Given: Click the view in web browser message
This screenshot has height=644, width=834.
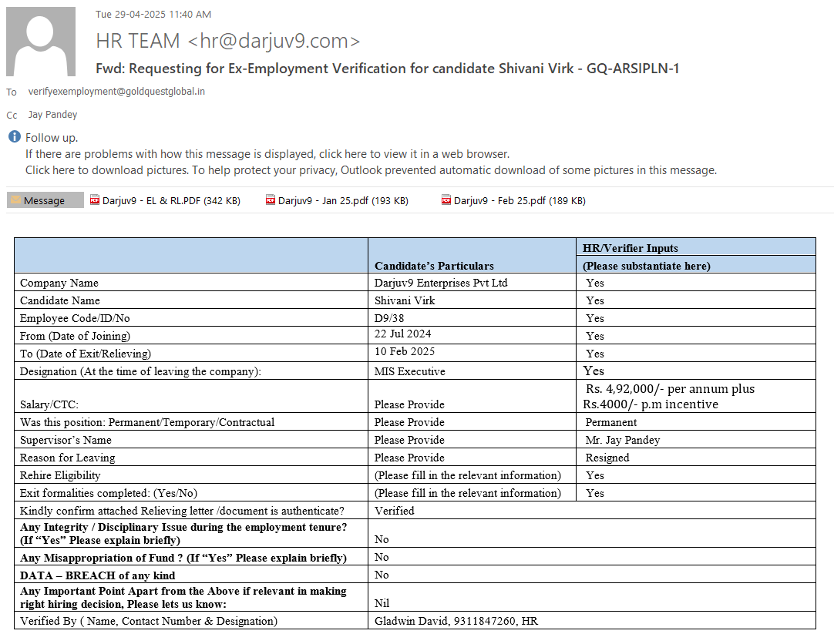Looking at the screenshot, I should 267,154.
